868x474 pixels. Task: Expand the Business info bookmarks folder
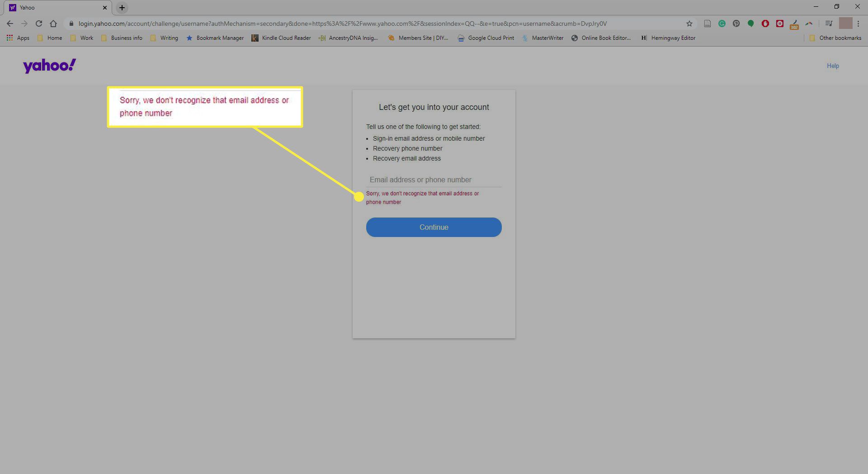[x=122, y=38]
